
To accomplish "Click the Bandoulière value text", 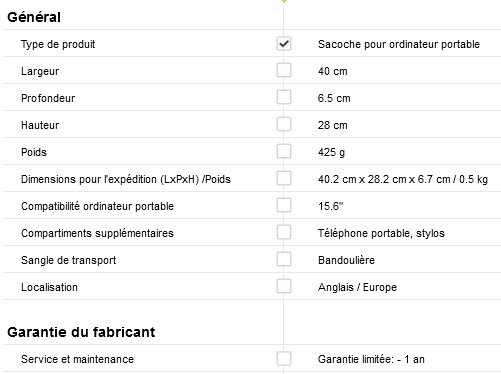I will pyautogui.click(x=346, y=260).
